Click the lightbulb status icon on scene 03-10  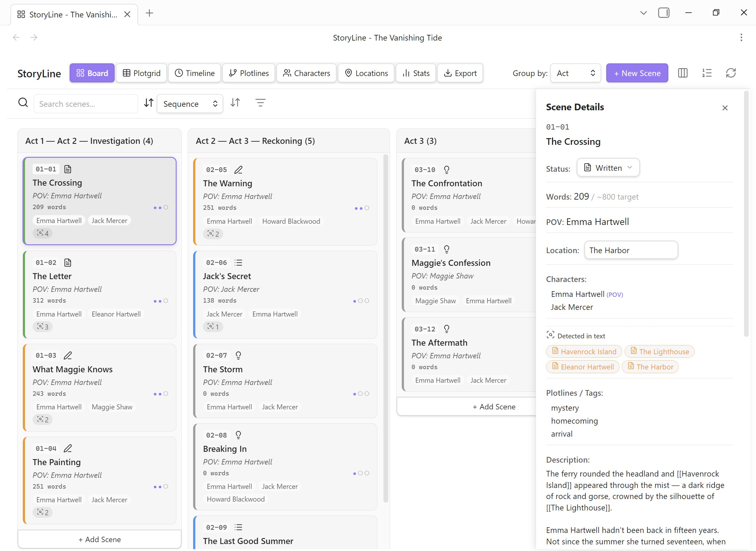pos(447,170)
